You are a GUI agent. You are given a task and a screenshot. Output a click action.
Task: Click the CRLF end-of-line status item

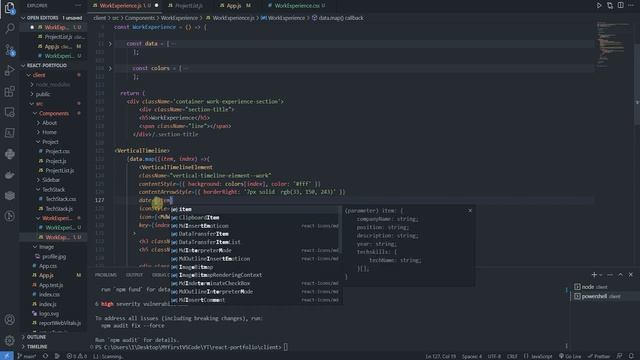click(512, 356)
